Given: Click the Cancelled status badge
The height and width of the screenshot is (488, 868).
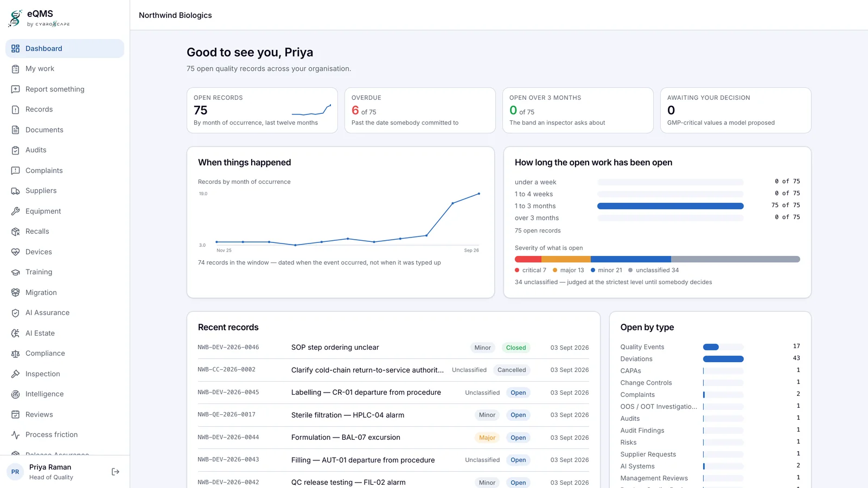Looking at the screenshot, I should pos(512,370).
